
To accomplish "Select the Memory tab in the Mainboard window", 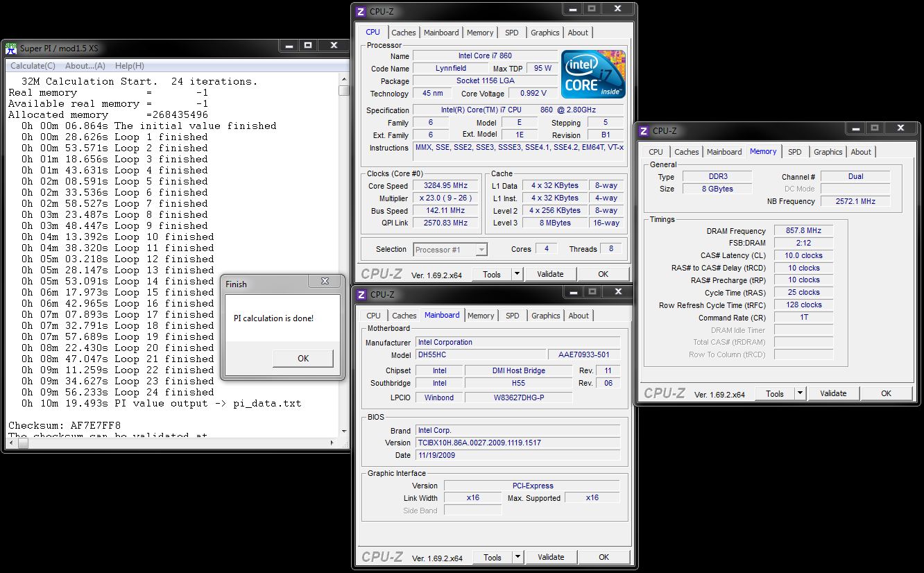I will point(481,316).
